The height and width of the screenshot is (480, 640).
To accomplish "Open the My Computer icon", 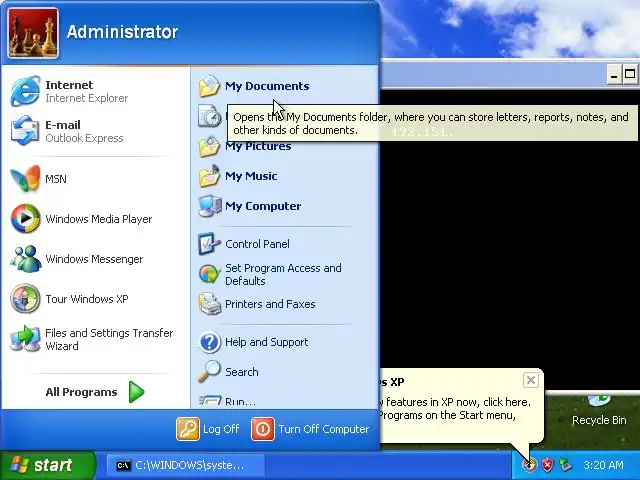I will point(210,206).
